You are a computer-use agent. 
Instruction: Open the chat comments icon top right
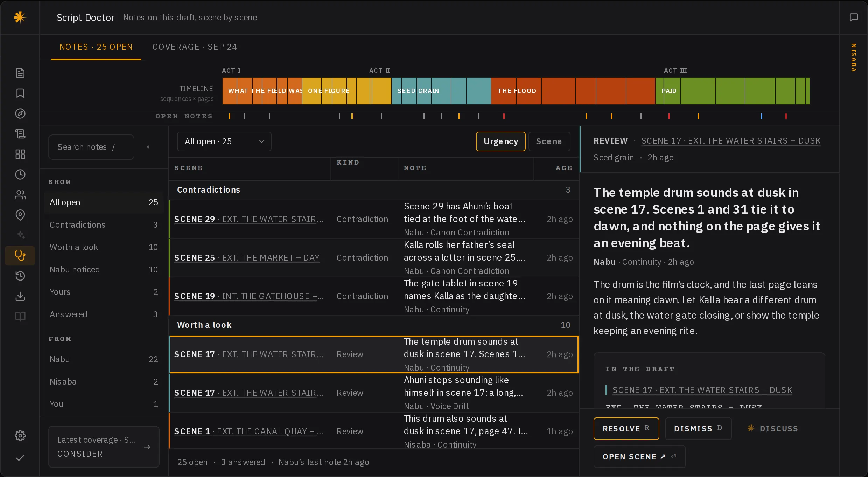[x=854, y=17]
